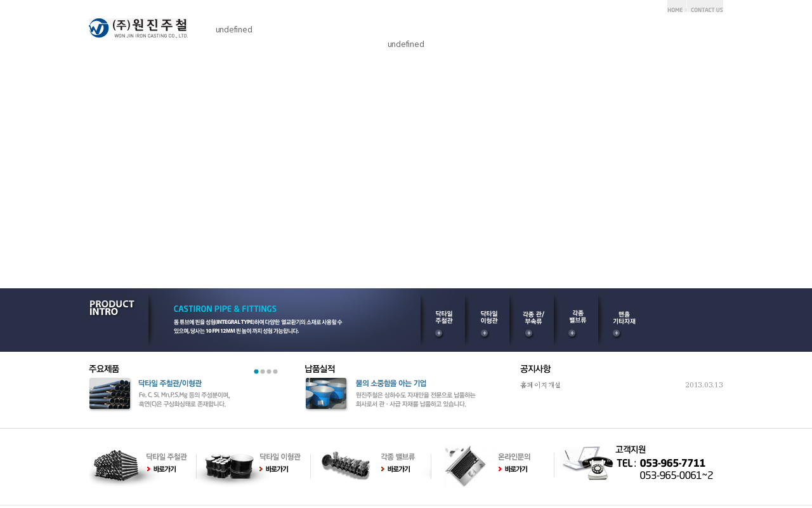
Task: Click the 닥타일 이형관 fittings image icon
Action: pos(226,468)
